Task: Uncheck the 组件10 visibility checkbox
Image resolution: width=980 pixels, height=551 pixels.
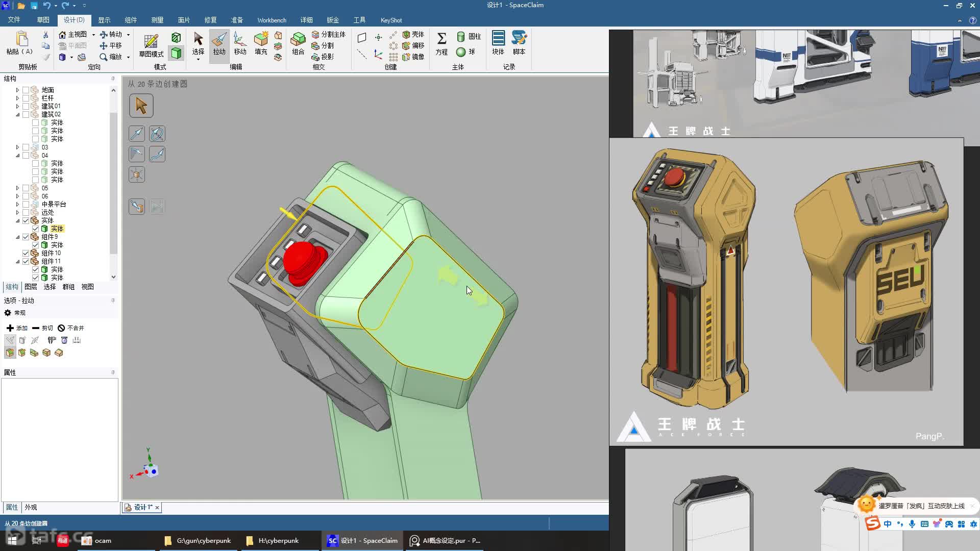Action: (x=26, y=253)
